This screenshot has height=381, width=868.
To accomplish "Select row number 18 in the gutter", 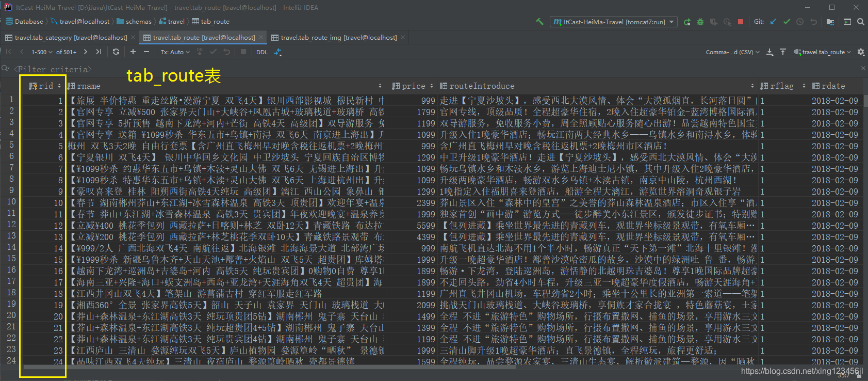I will 11,292.
